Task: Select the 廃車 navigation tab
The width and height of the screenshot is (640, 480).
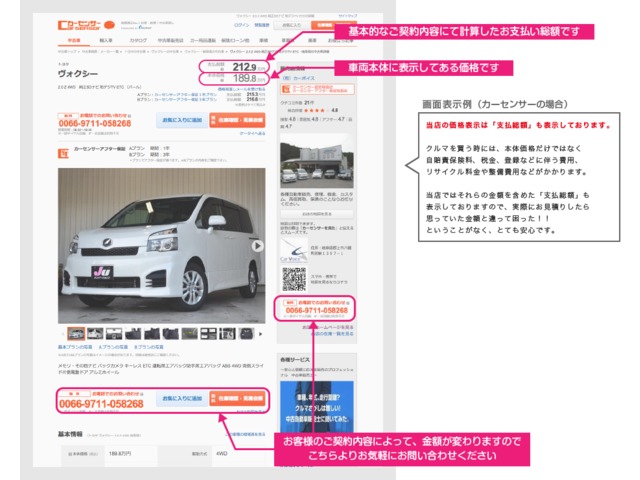Action: [312, 40]
